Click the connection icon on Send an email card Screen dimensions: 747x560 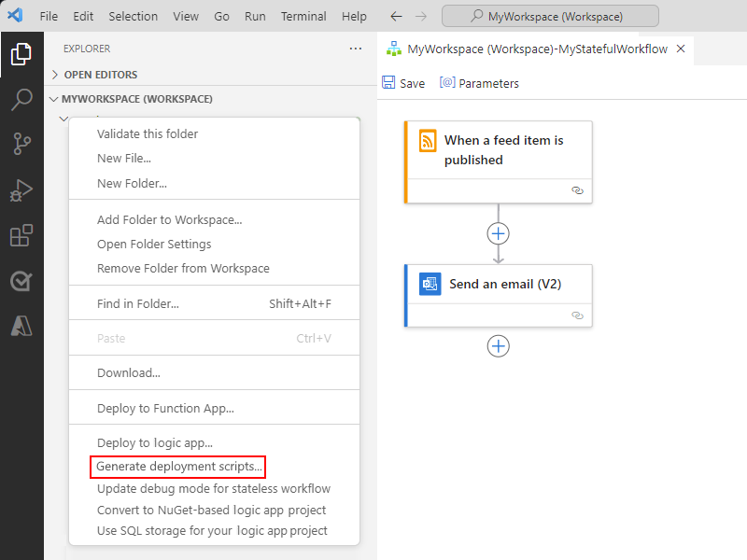pyautogui.click(x=577, y=315)
